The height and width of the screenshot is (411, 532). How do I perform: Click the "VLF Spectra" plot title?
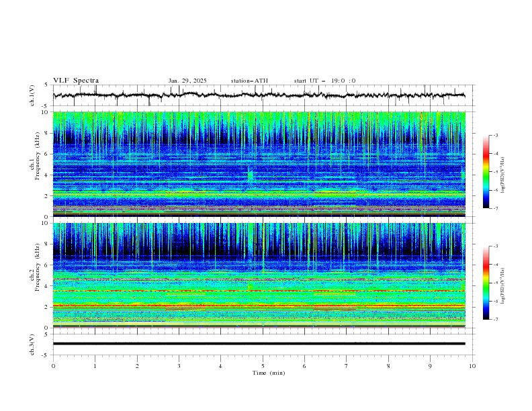[76, 81]
